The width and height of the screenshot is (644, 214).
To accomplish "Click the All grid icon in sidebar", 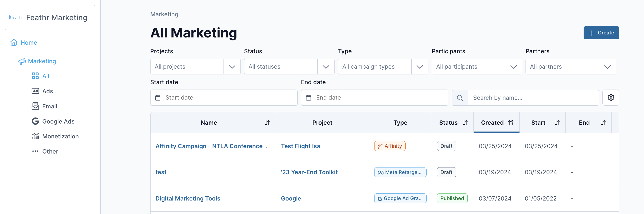I will tap(35, 76).
